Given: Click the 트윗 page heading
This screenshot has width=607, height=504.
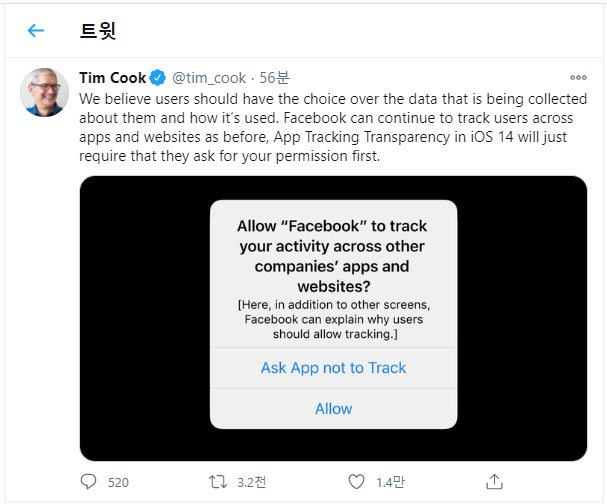Looking at the screenshot, I should [x=98, y=30].
